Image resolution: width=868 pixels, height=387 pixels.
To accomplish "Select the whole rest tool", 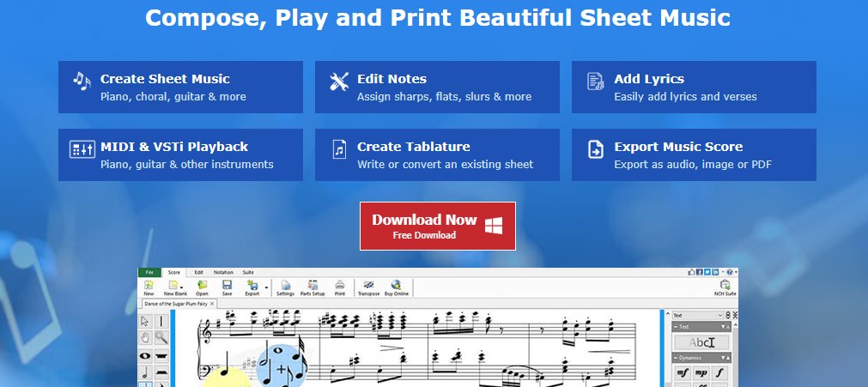I will coord(161,356).
